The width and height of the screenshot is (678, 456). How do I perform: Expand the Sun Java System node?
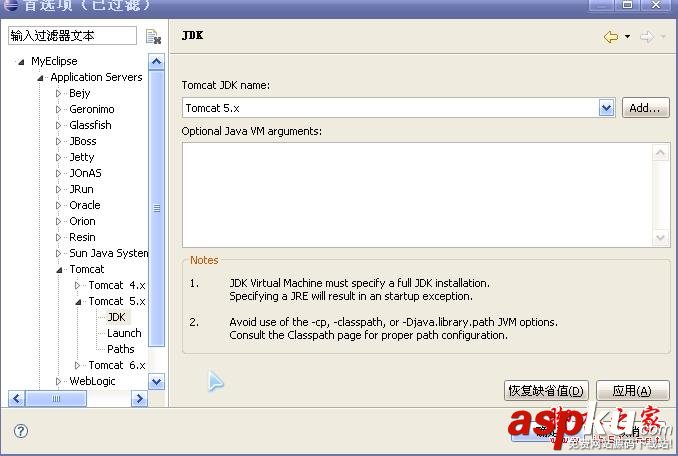pyautogui.click(x=58, y=253)
